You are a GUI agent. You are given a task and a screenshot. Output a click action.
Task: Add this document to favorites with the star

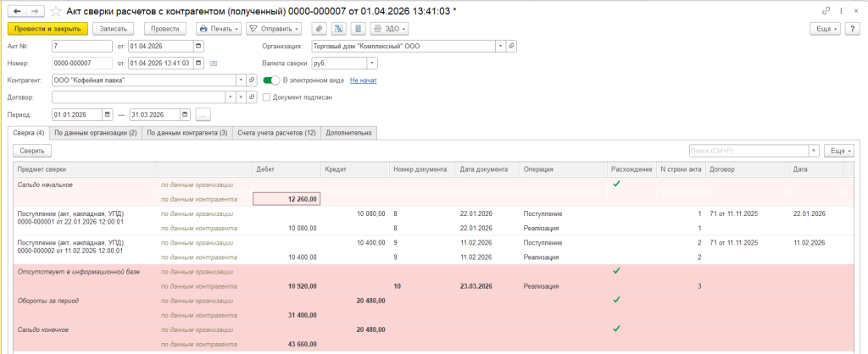[56, 10]
